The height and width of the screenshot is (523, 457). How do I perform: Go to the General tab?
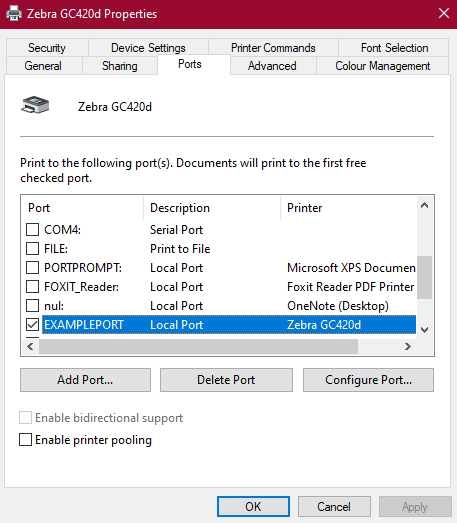click(x=43, y=66)
